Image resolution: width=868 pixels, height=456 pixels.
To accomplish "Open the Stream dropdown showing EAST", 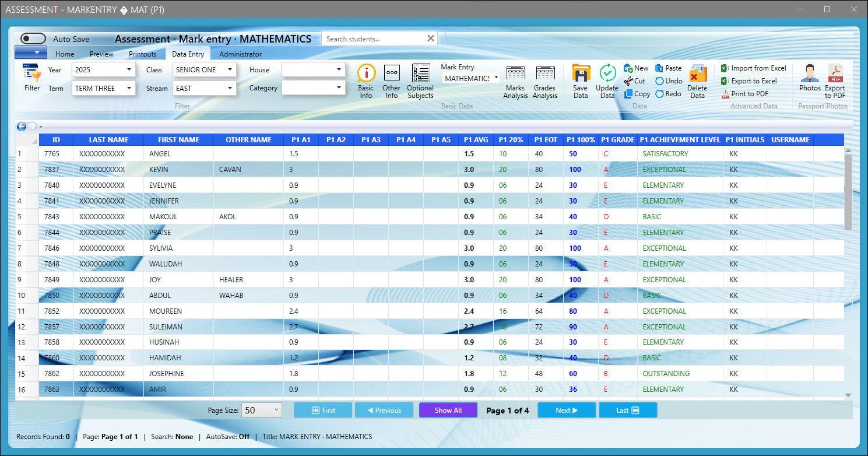I will (x=230, y=88).
